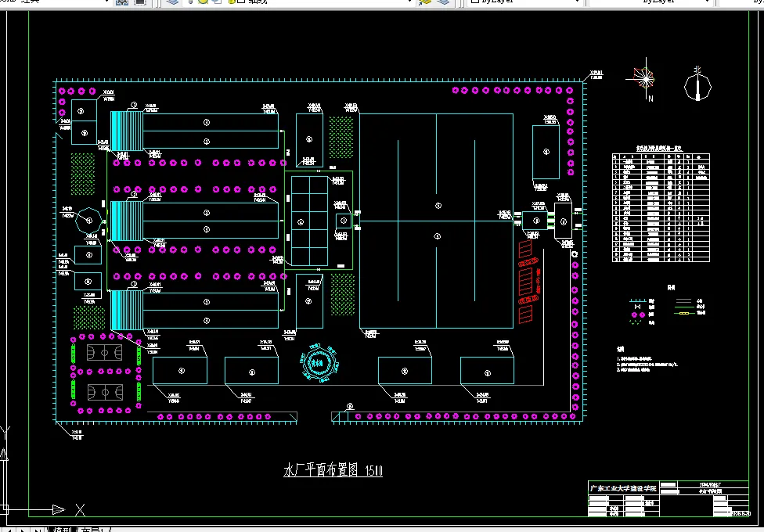764x532 pixels.
Task: Click the layer color swatch square
Action: pyautogui.click(x=241, y=2)
